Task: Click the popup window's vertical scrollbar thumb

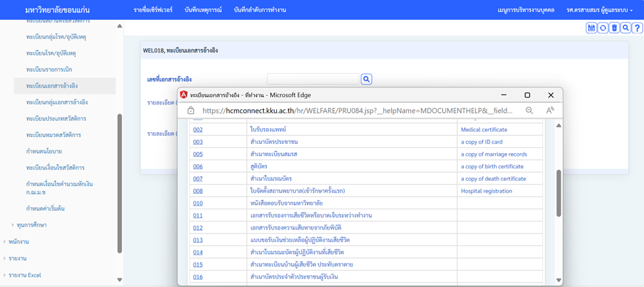Action: 559,193
